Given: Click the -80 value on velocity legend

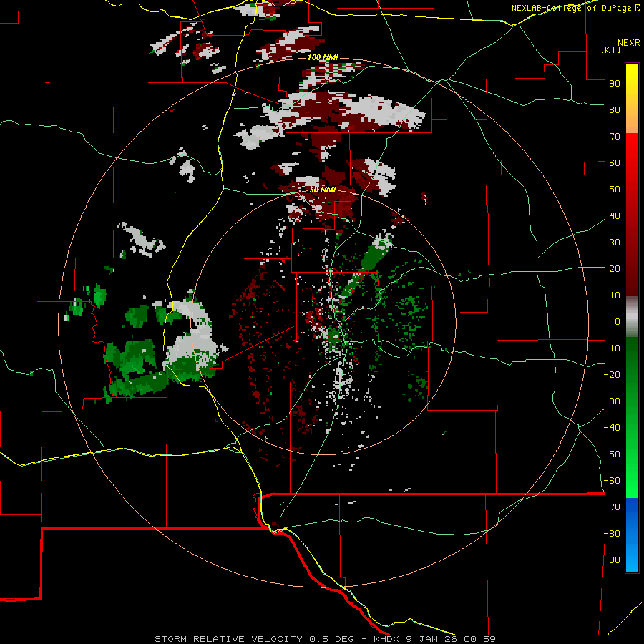Looking at the screenshot, I should point(612,534).
